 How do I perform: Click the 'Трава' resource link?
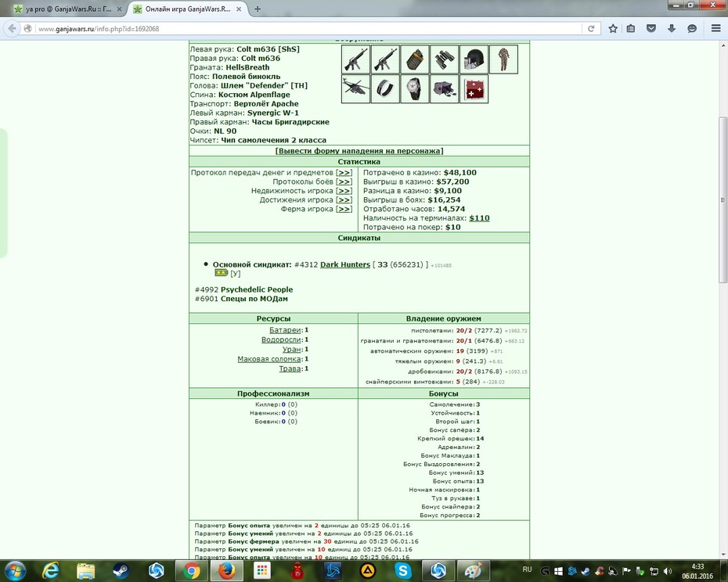click(290, 369)
